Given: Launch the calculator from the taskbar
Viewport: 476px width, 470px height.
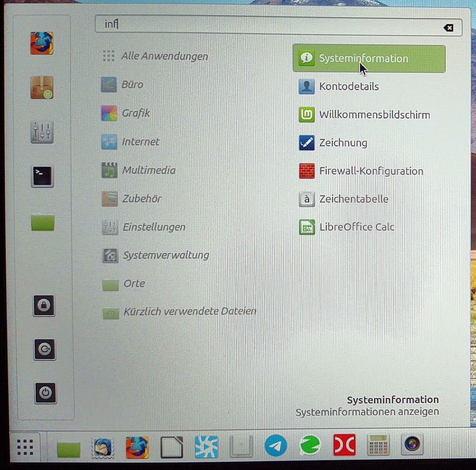Looking at the screenshot, I should (379, 445).
